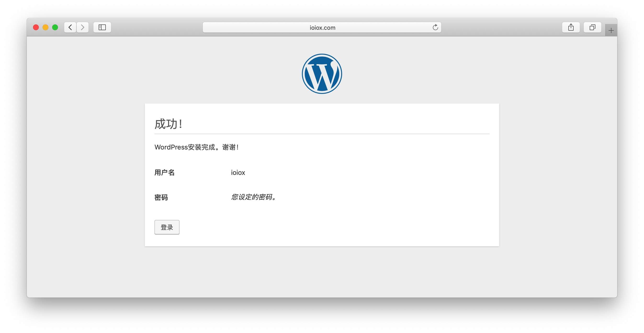The height and width of the screenshot is (333, 644).
Task: Click the ioiox.com address bar
Action: (322, 28)
